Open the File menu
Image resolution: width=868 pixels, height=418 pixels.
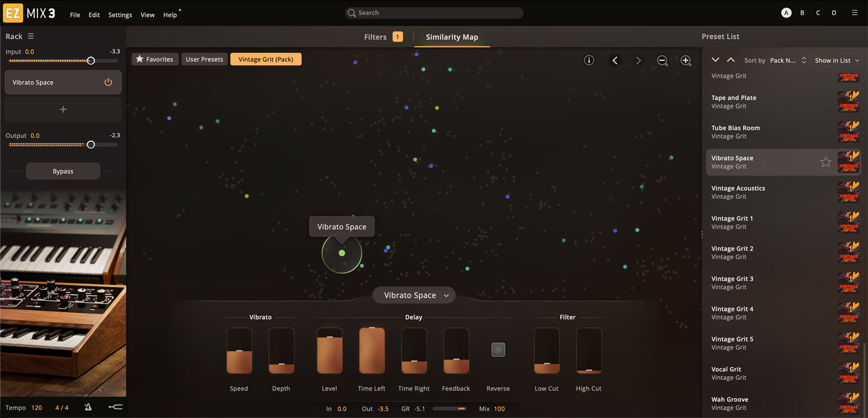pos(75,15)
